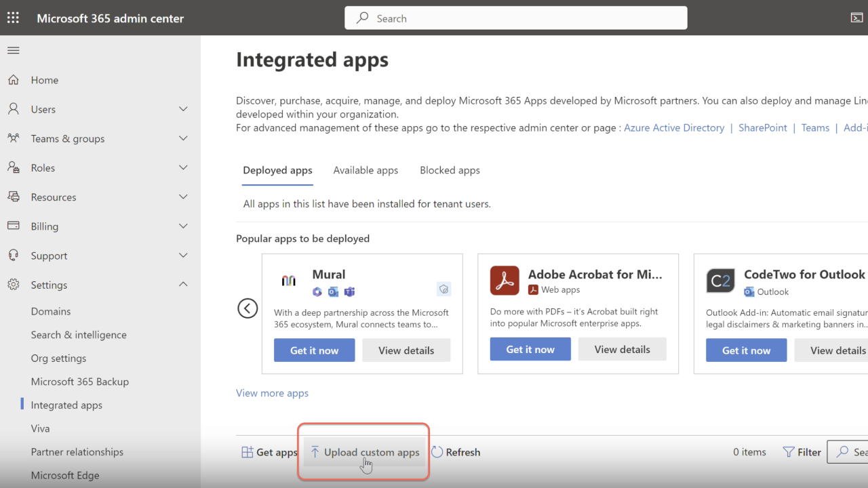This screenshot has width=868, height=488.
Task: Click Get it now for Mural
Action: [x=314, y=350]
